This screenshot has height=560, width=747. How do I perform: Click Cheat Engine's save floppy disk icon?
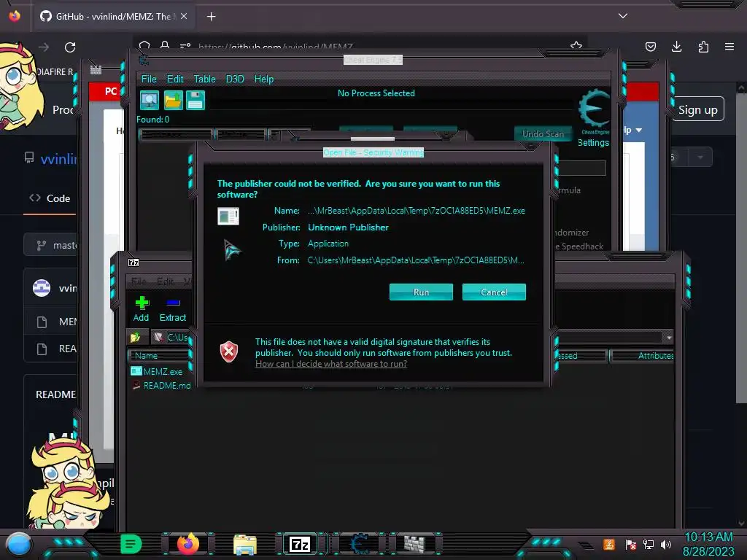(x=196, y=101)
